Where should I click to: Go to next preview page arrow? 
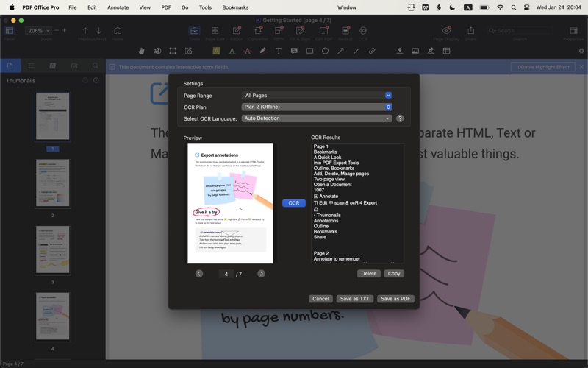click(x=262, y=274)
